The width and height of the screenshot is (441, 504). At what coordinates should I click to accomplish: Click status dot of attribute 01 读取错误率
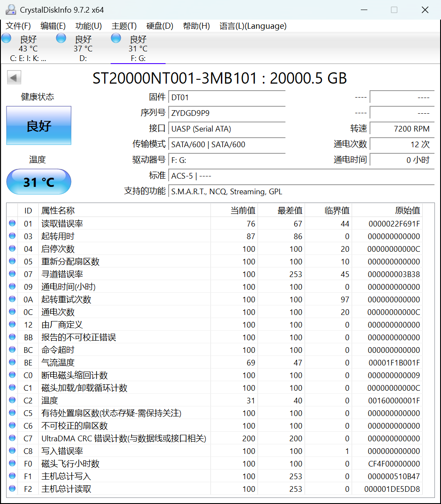point(12,223)
